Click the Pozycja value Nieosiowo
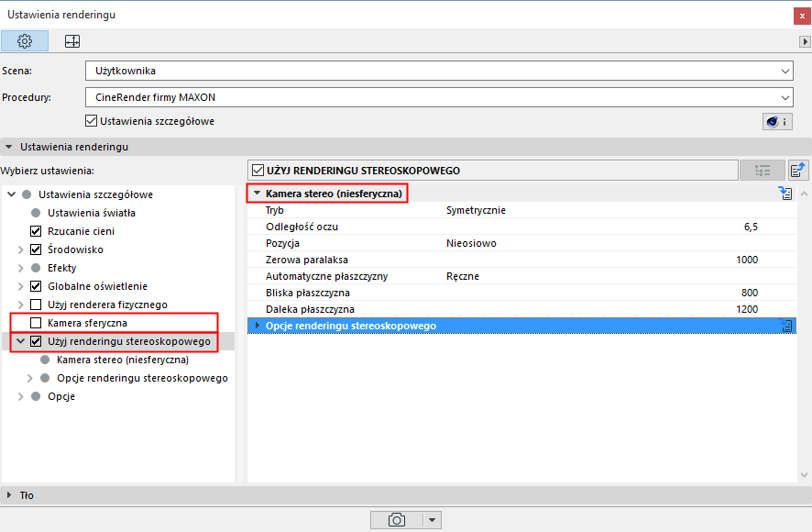Image resolution: width=812 pixels, height=532 pixels. [x=471, y=243]
